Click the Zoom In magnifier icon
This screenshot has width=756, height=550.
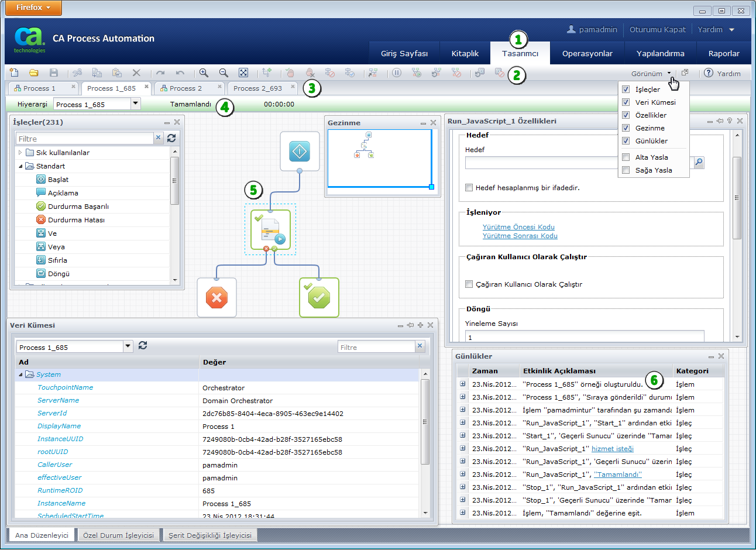204,73
